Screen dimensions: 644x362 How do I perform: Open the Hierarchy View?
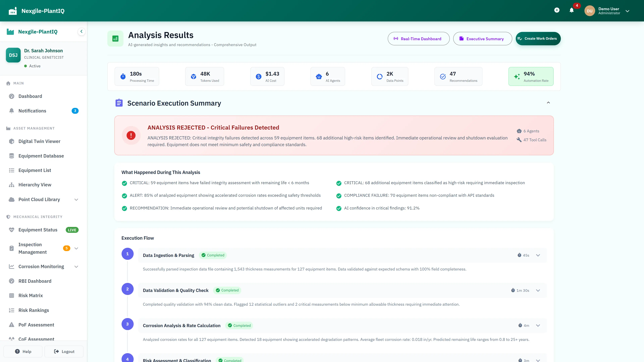pos(35,185)
